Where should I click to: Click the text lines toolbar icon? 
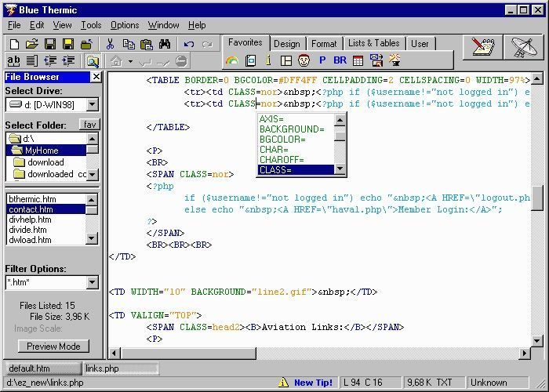pos(32,61)
